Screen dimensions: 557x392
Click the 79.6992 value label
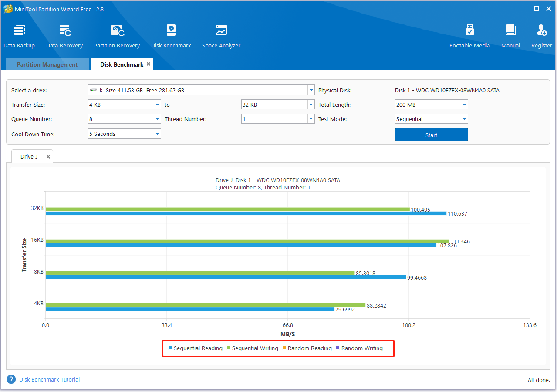coord(345,310)
